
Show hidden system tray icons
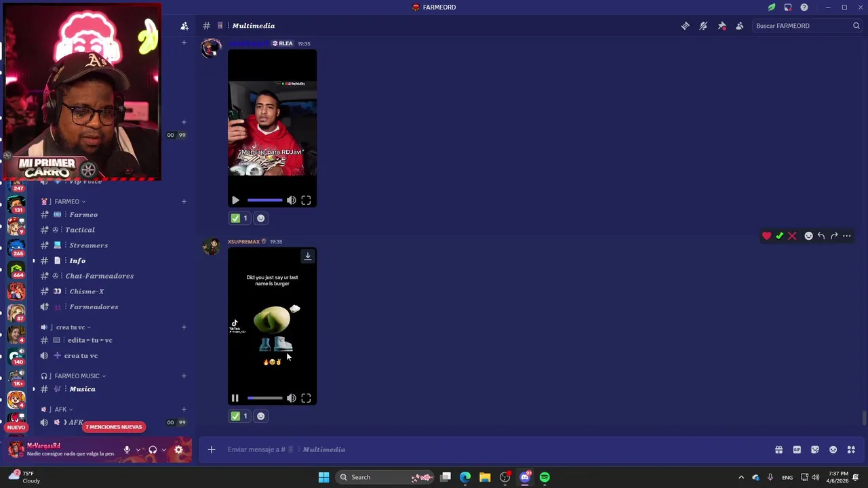click(741, 477)
